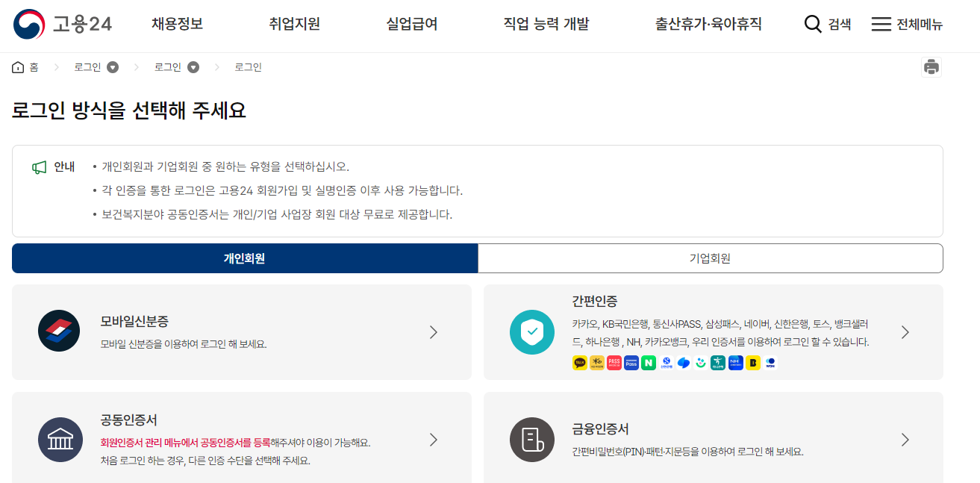
Task: Click the NH 농협 authentication icon
Action: point(736,363)
